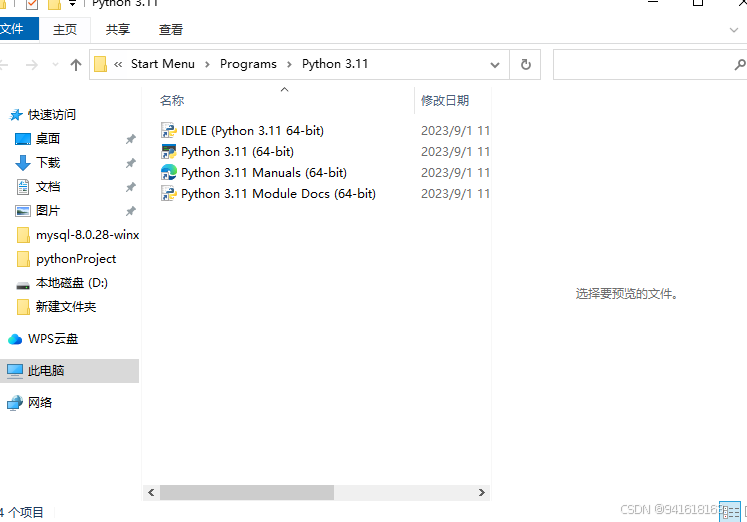Screen dimensions: 747x522
Task: Click the address bar folder icon
Action: [101, 64]
